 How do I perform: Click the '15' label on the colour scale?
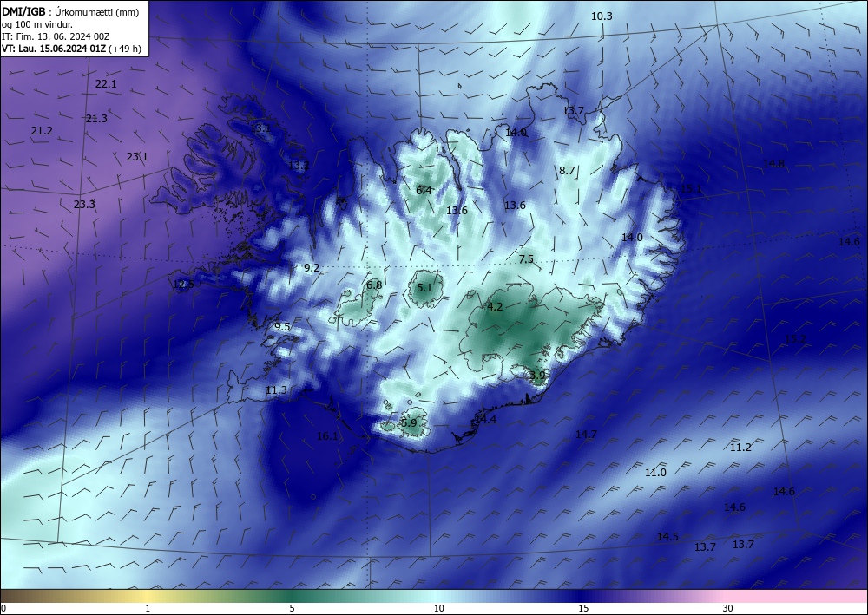click(583, 609)
